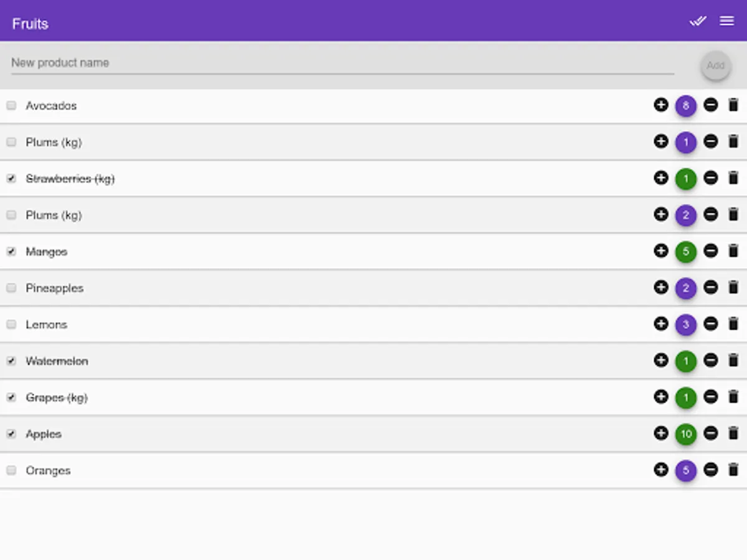The width and height of the screenshot is (747, 560).
Task: Increase Avocados quantity with plus icon
Action: click(660, 105)
